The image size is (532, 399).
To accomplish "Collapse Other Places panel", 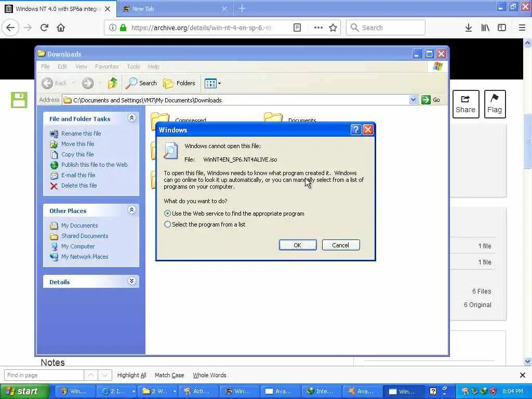I will (x=131, y=210).
